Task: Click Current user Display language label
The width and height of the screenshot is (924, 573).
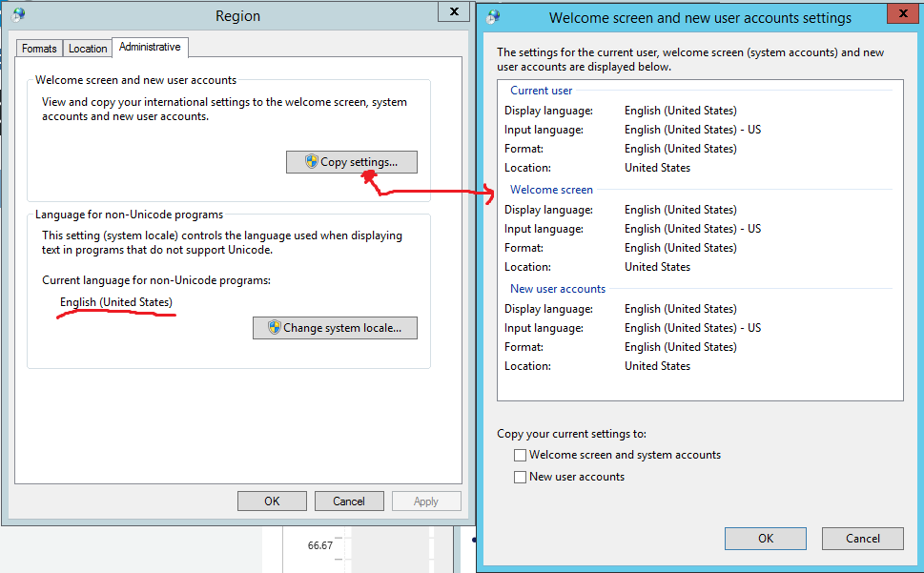Action: [548, 111]
